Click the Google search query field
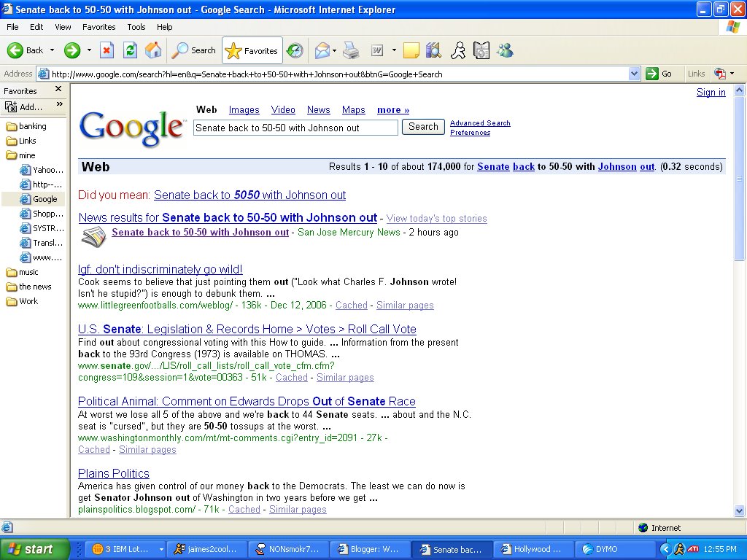The width and height of the screenshot is (747, 560). point(295,128)
